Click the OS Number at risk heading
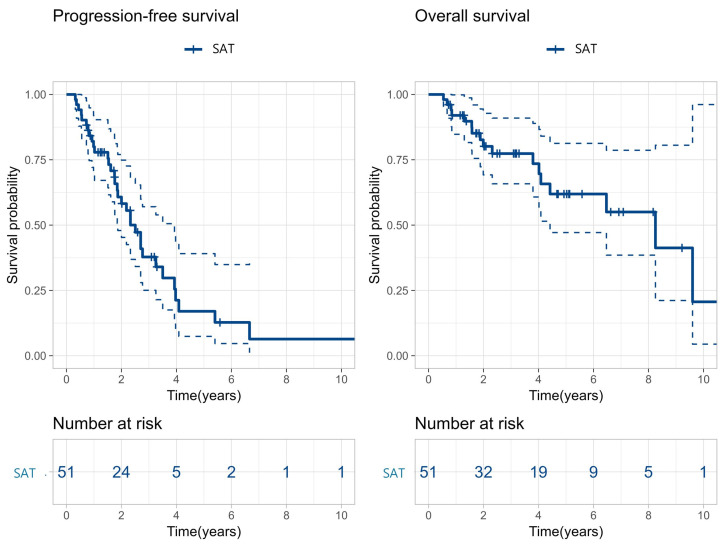The width and height of the screenshot is (724, 548). pyautogui.click(x=469, y=423)
